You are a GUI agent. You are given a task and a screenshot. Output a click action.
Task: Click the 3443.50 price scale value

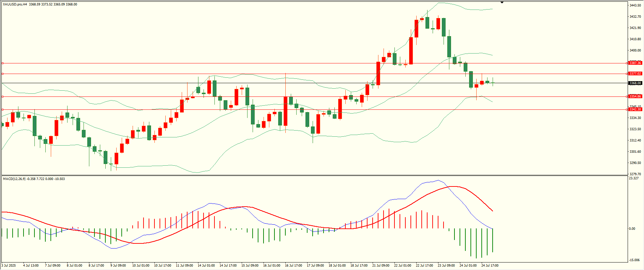tap(635, 5)
